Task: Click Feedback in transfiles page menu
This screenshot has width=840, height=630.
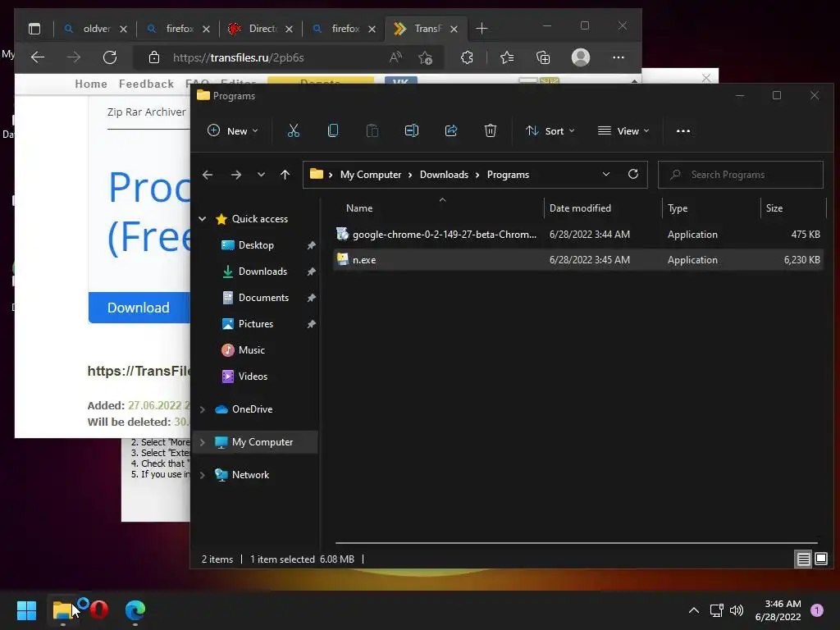Action: click(146, 84)
